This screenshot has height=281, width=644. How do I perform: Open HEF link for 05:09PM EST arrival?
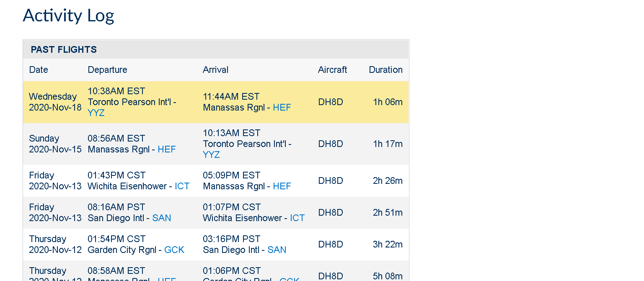point(282,186)
